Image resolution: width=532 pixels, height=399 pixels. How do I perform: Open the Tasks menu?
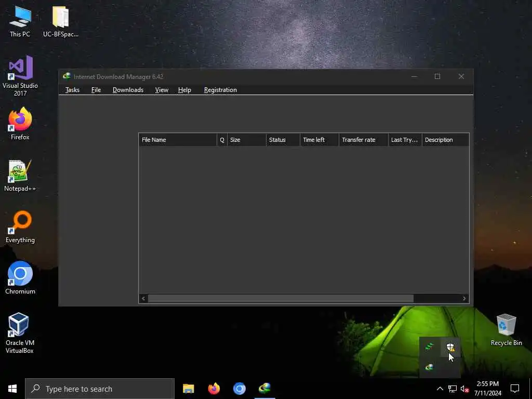click(x=72, y=90)
